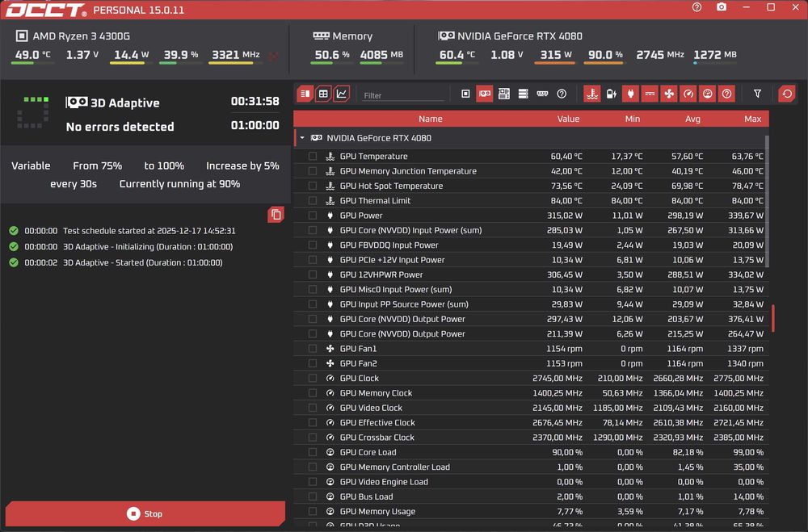Stop the running 3D Adaptive test
808x532 pixels.
click(x=145, y=513)
